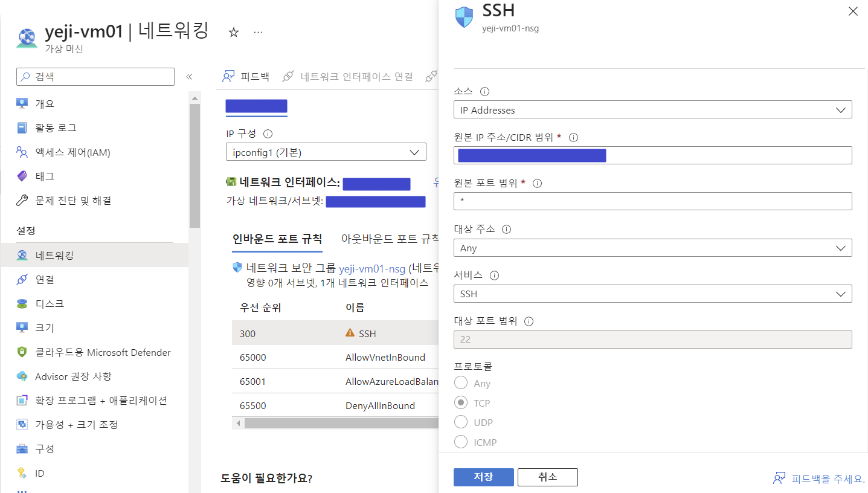Click the 피드백 toolbar button label
Image resolution: width=868 pixels, height=493 pixels.
click(255, 77)
